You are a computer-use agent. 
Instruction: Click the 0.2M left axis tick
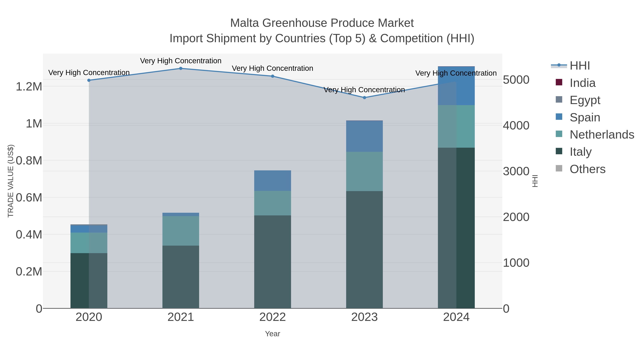point(29,272)
